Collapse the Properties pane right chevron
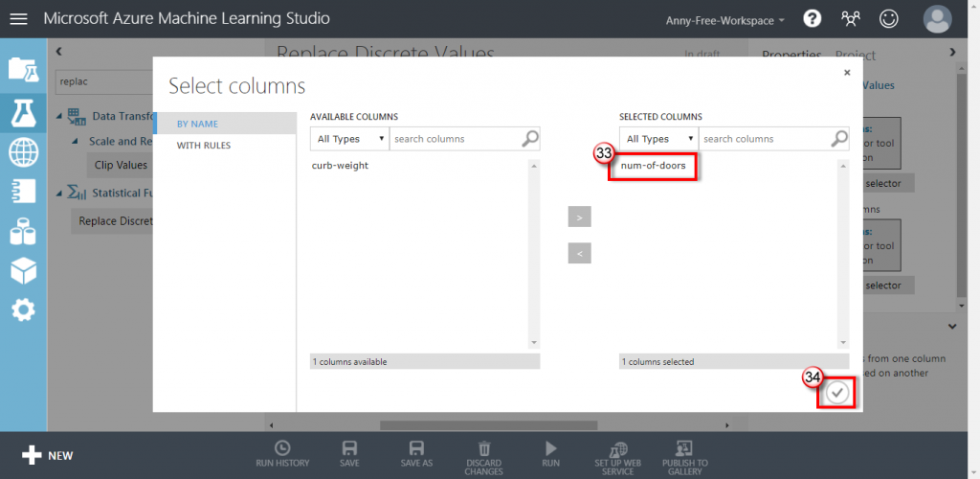 coord(952,52)
